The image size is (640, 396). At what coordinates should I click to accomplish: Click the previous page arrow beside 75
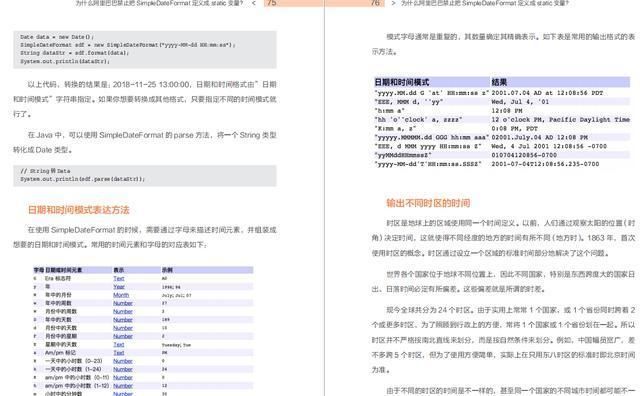click(x=254, y=3)
